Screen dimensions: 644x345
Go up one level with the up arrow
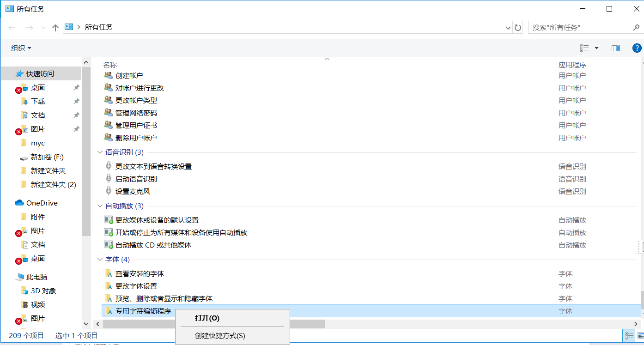55,28
